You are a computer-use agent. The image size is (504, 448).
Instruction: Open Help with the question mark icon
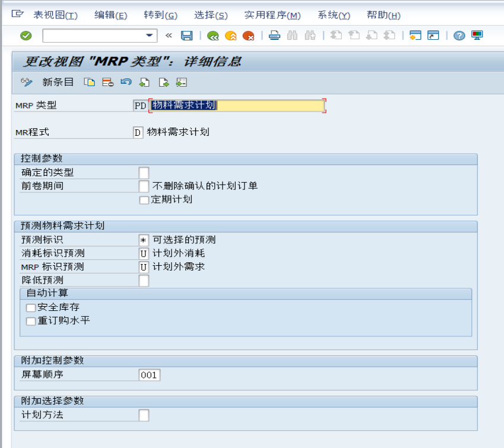[459, 36]
